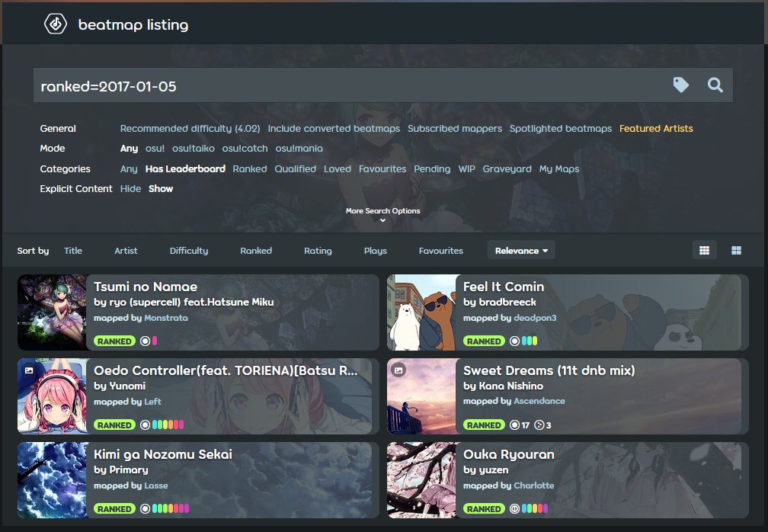Sort by Favourites count

[441, 250]
